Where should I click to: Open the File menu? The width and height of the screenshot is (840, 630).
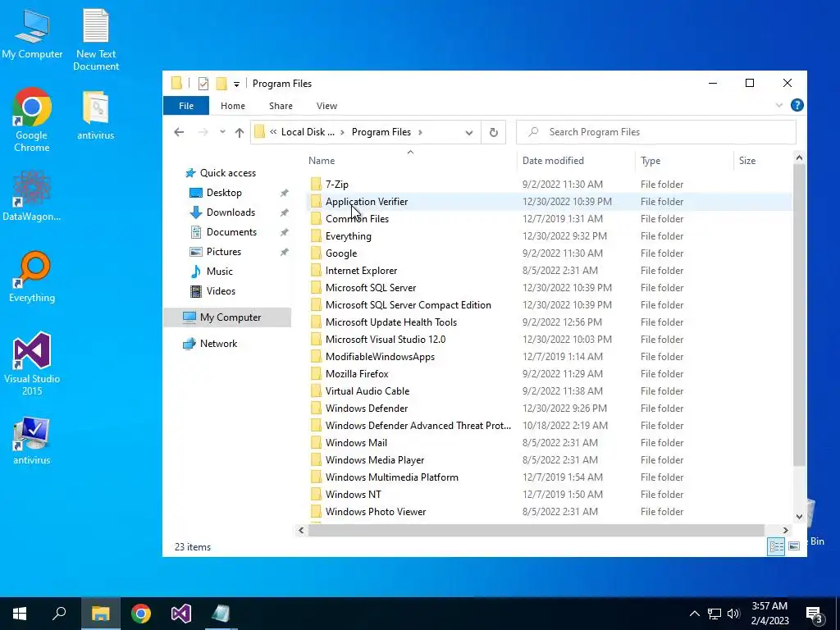[x=186, y=106]
